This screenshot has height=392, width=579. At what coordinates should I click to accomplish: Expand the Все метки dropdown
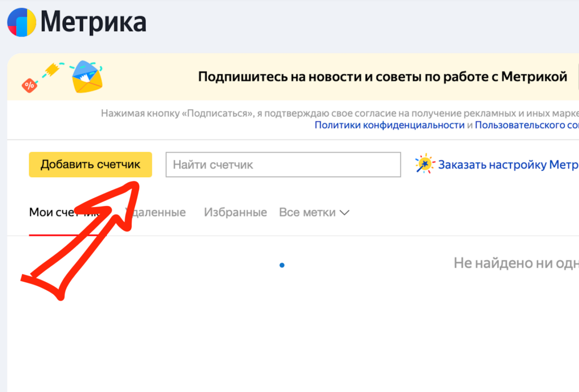point(314,213)
